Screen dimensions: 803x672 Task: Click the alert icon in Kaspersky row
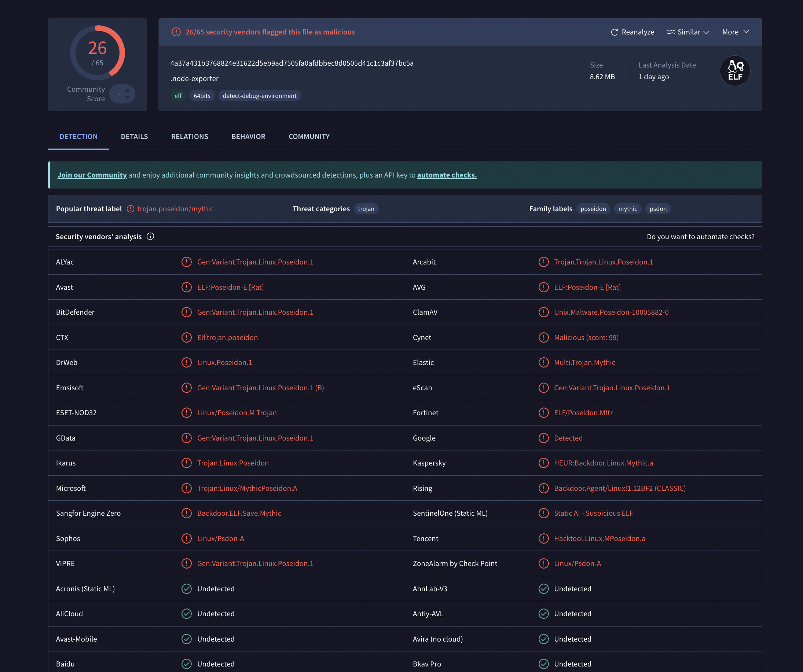pyautogui.click(x=543, y=463)
